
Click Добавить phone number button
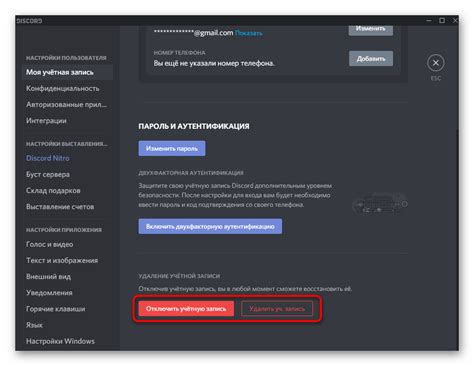[x=371, y=59]
